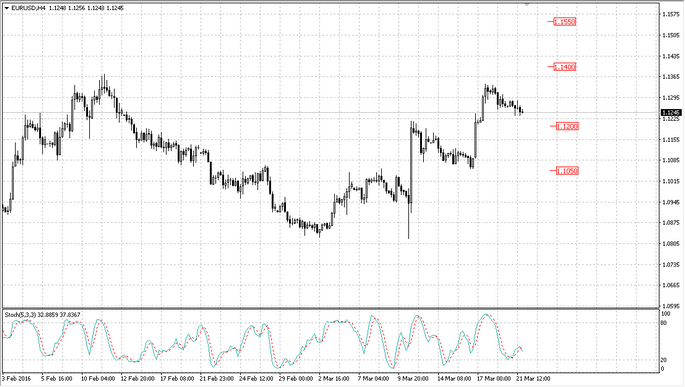
Task: Select the red 1.1400 price label
Action: [x=564, y=67]
